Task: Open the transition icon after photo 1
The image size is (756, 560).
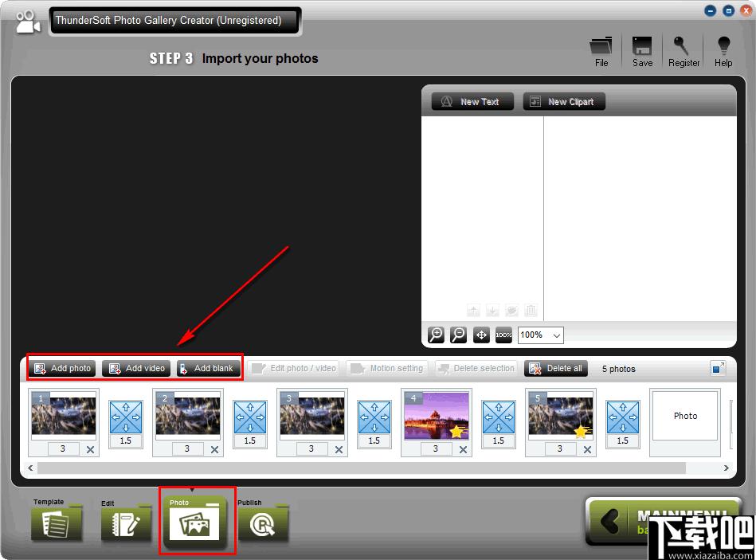Action: click(x=126, y=417)
